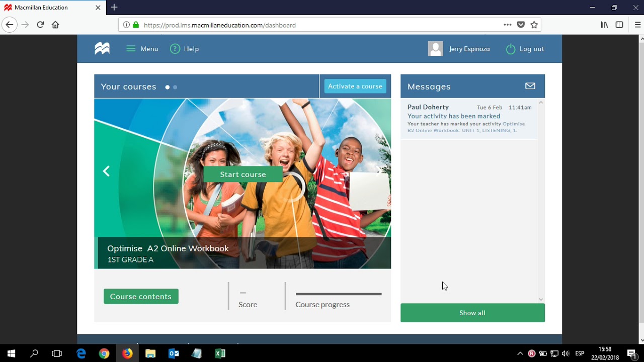Click Course progress bar

pos(339,294)
